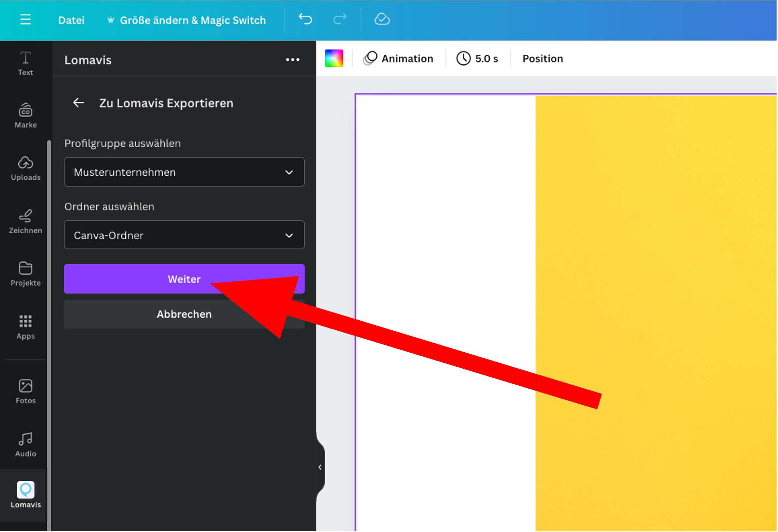Click the undo arrow icon

point(305,19)
